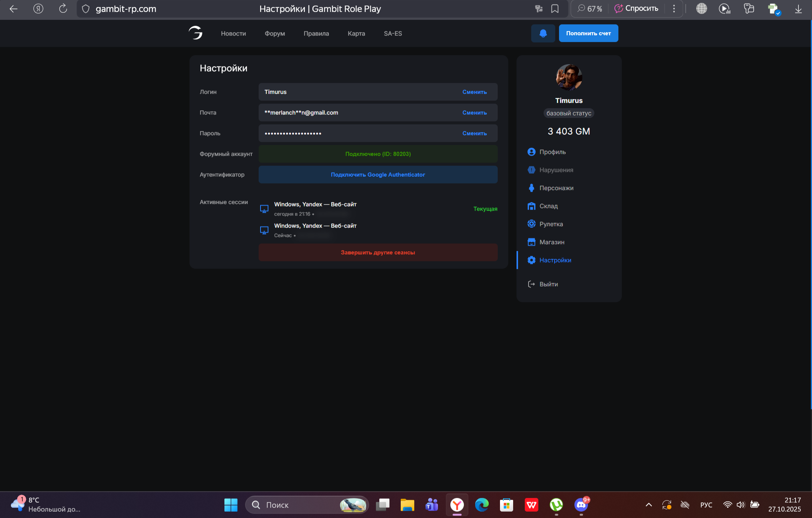
Task: Click the browser bookmark icon
Action: (555, 9)
